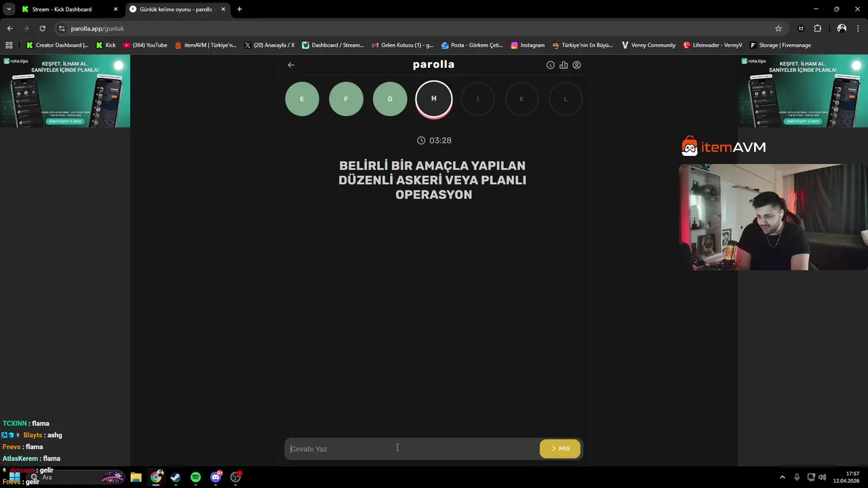Screen dimensions: 868x488
Task: Open the parolla info icon
Action: pyautogui.click(x=551, y=65)
